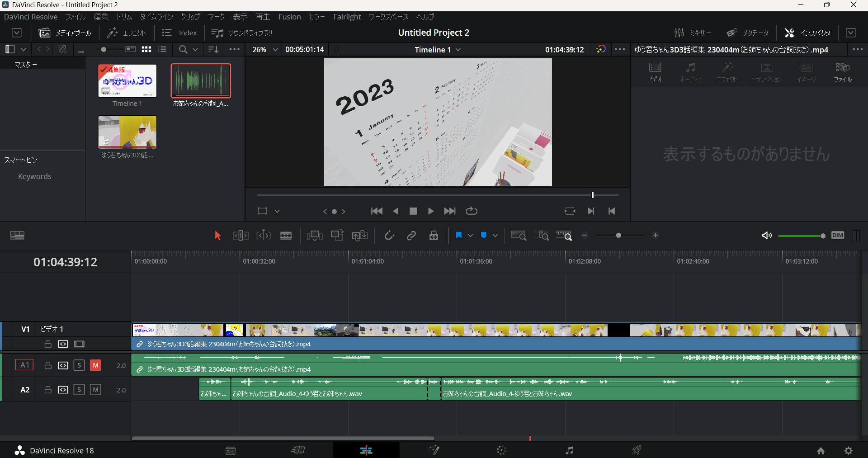This screenshot has width=868, height=458.
Task: Open the タイムライン menu
Action: (156, 17)
